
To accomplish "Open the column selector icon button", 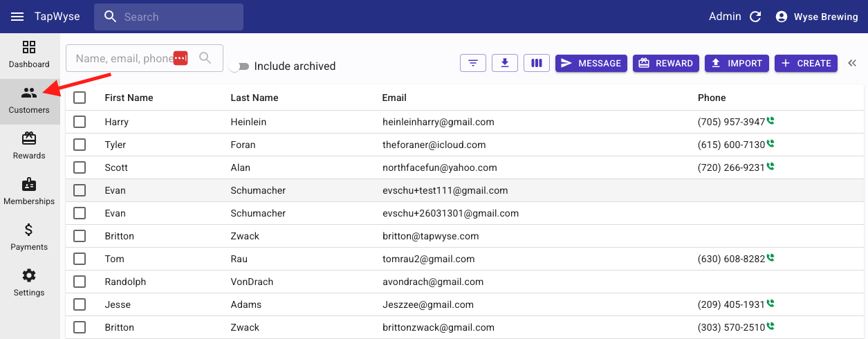I will click(537, 63).
